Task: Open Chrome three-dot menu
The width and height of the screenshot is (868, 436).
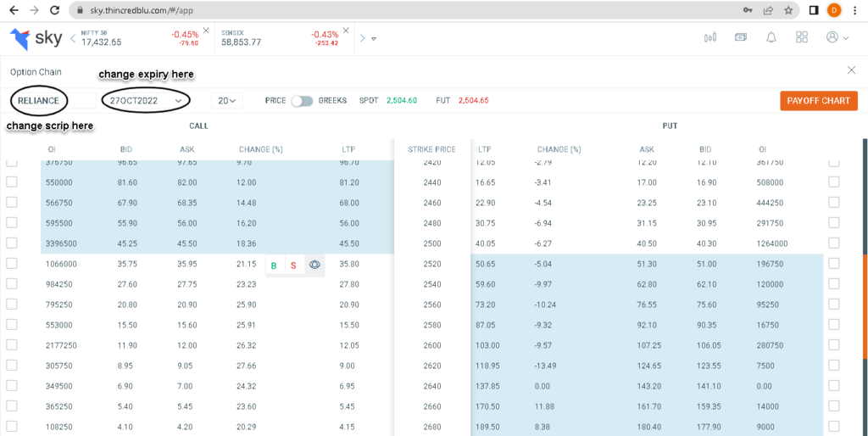Action: (x=854, y=10)
